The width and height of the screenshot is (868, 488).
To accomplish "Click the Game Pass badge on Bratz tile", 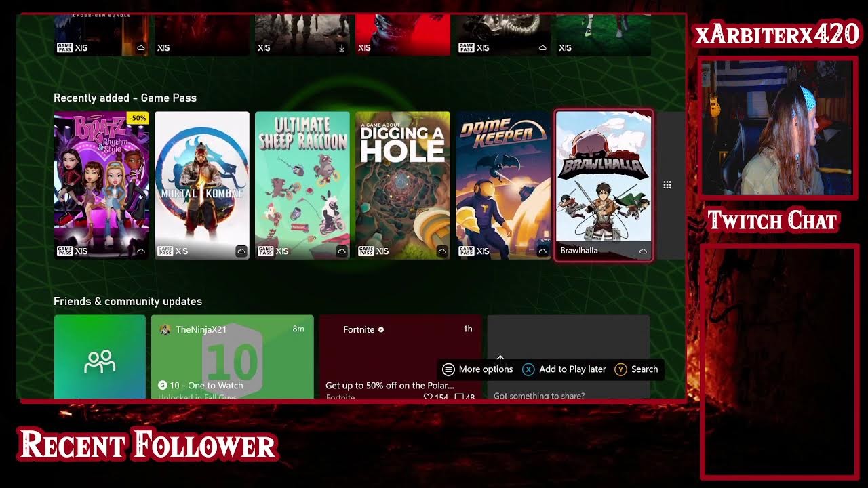I will [64, 251].
